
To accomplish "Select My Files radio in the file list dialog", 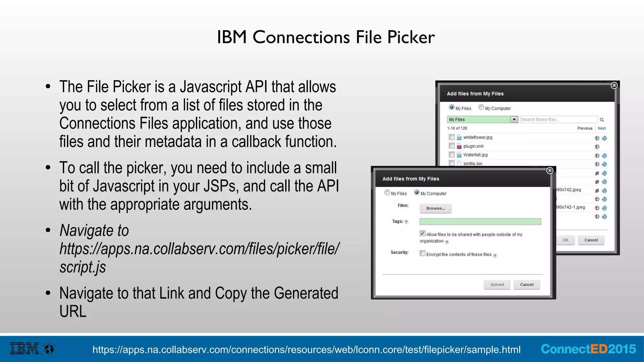I will click(x=452, y=107).
